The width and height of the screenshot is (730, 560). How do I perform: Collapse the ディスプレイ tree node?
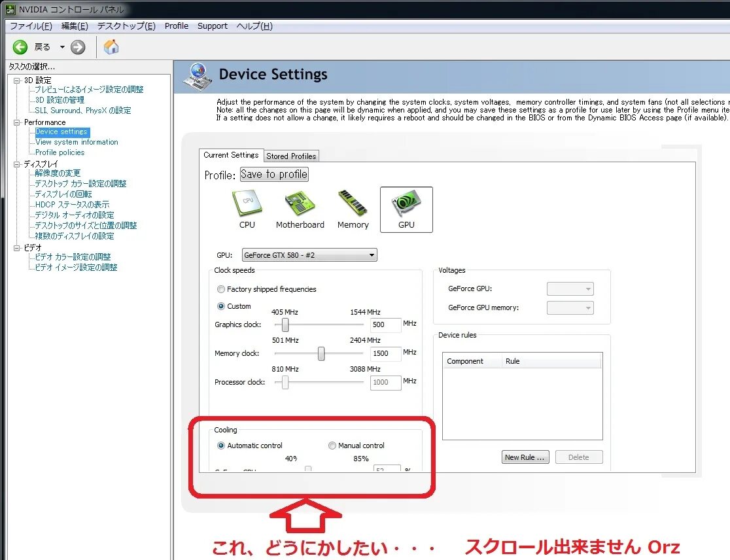tap(17, 164)
